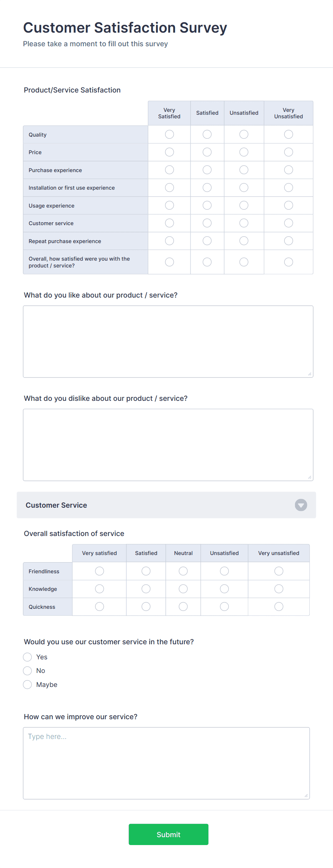Rate Customer service as Very Satisfied

(169, 223)
